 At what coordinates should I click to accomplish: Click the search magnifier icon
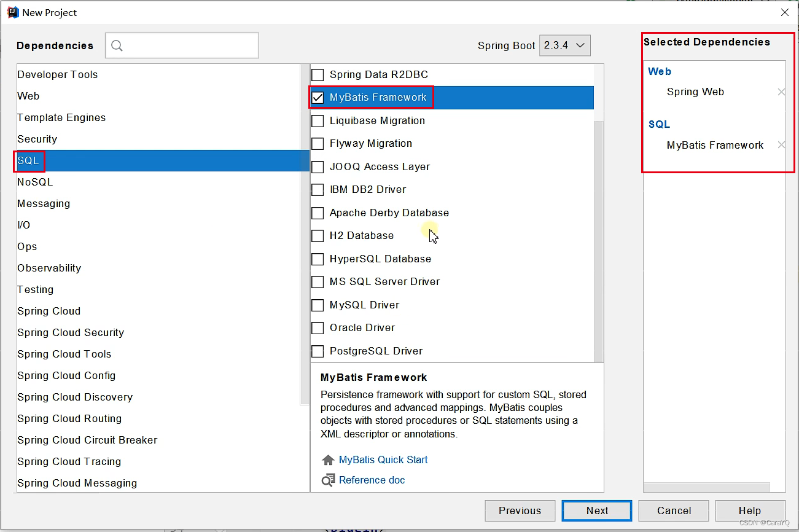117,45
